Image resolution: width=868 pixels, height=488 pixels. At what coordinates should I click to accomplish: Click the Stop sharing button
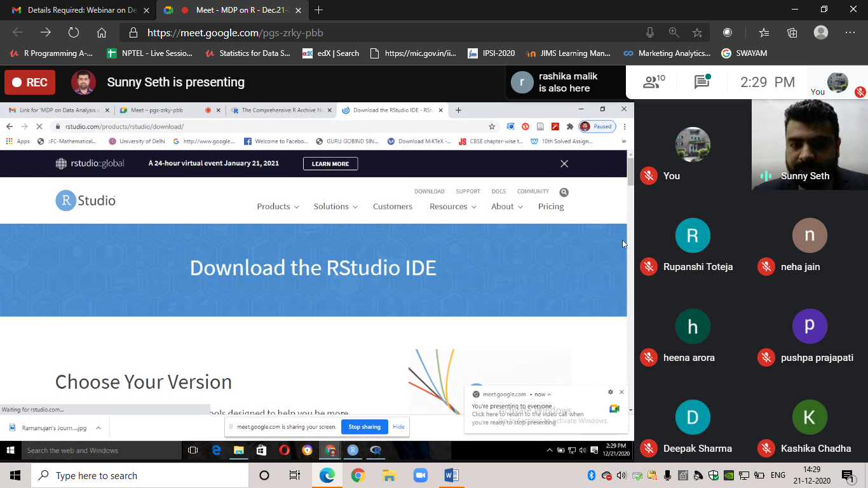365,427
